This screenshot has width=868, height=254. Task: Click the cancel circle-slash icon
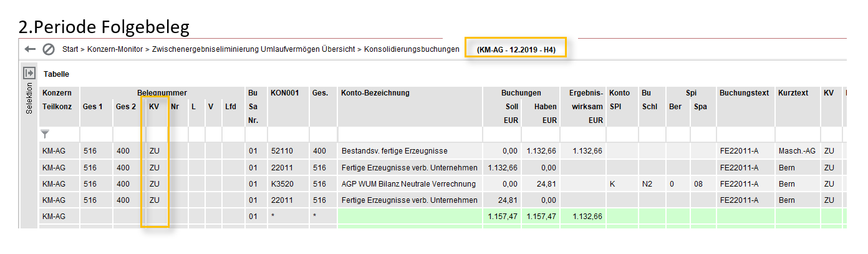49,49
